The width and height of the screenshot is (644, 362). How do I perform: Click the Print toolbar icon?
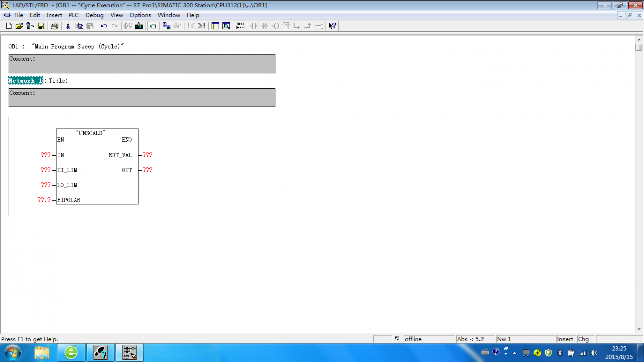[55, 26]
